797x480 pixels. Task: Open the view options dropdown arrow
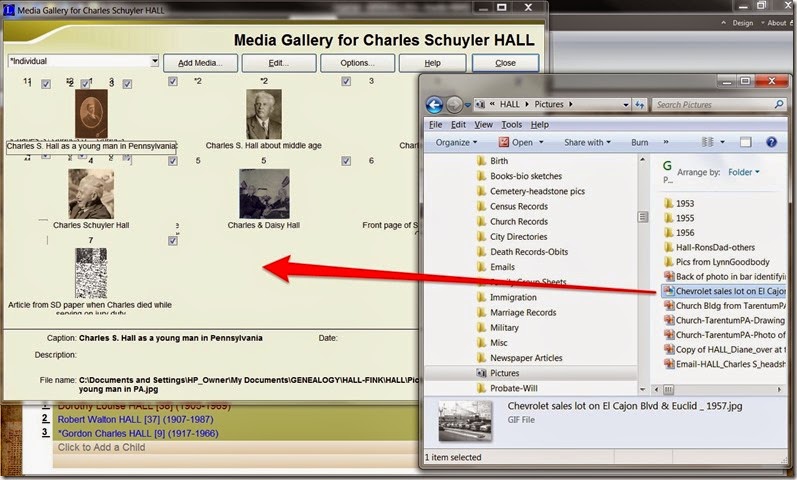pyautogui.click(x=722, y=142)
